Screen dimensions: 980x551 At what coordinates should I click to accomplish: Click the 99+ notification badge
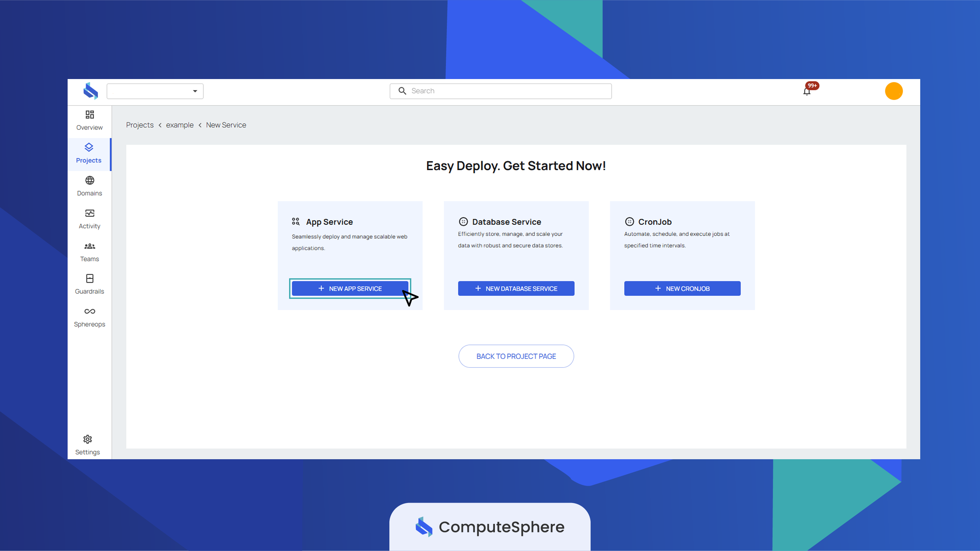(812, 86)
